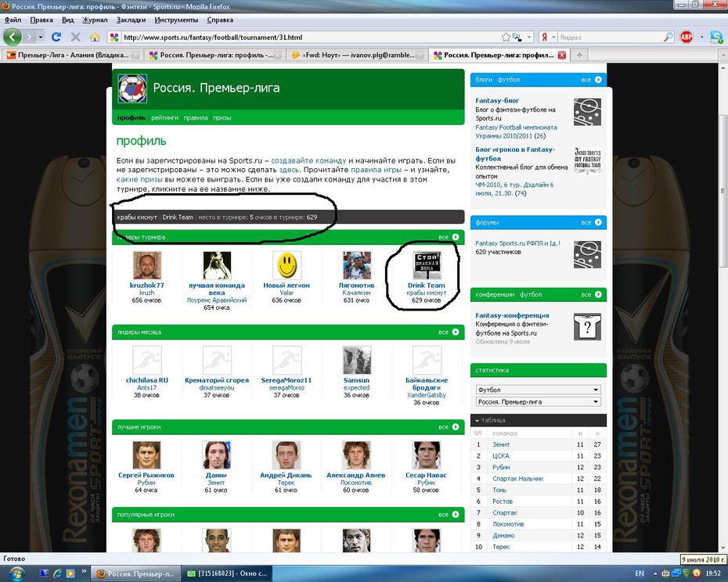728x582 pixels.
Task: Click the Russia Premier League logo
Action: (x=132, y=88)
